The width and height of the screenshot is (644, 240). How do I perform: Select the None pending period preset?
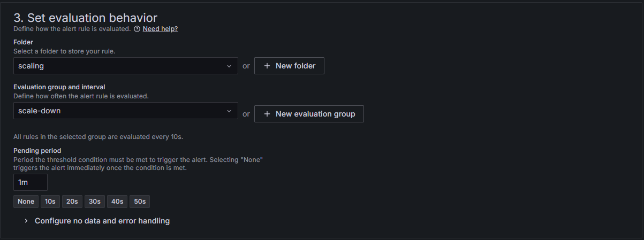point(26,202)
